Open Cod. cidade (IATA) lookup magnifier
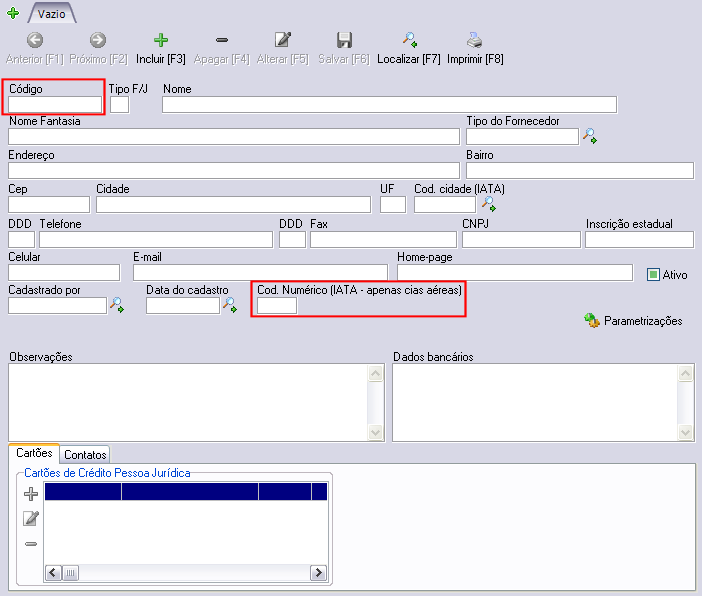702x596 pixels. 488,204
